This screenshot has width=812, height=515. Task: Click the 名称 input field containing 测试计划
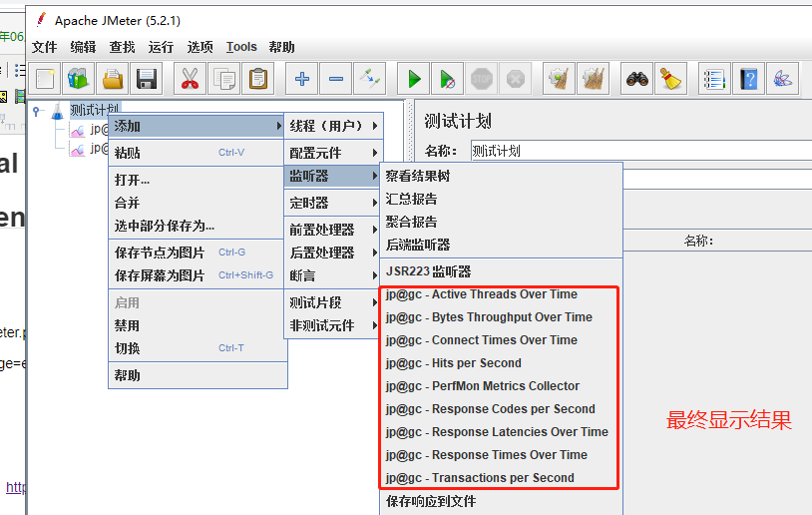[641, 151]
